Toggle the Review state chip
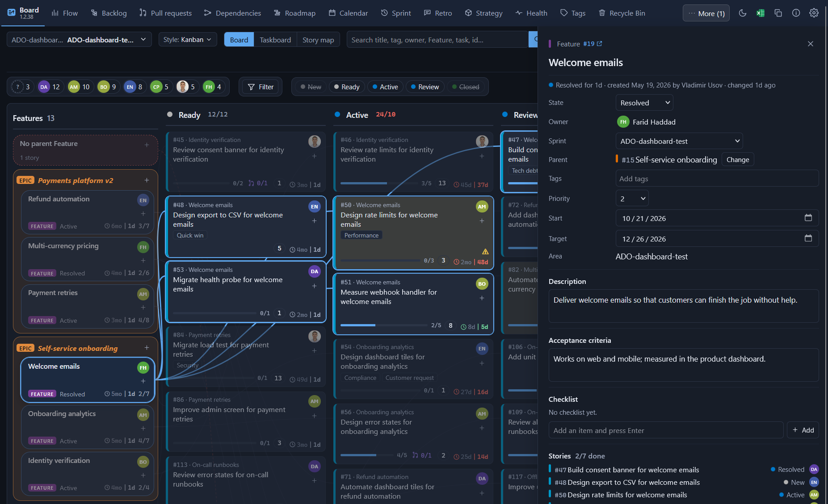Image resolution: width=828 pixels, height=504 pixels. (425, 87)
